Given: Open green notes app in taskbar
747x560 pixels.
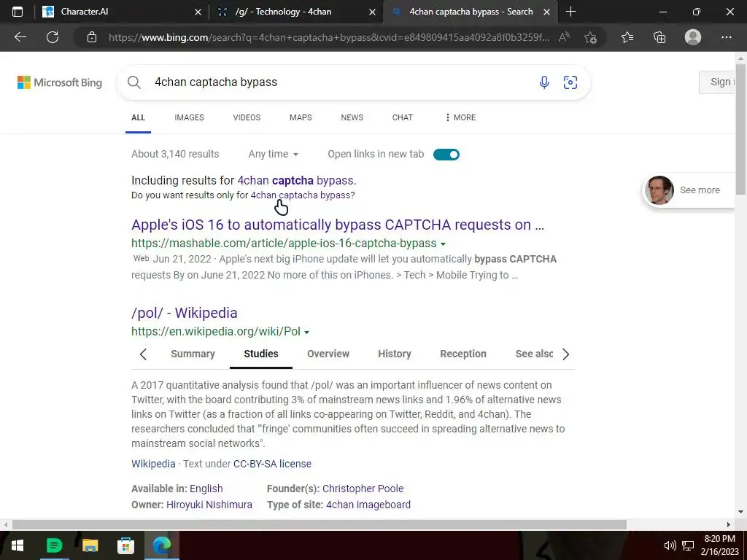Looking at the screenshot, I should tap(54, 545).
